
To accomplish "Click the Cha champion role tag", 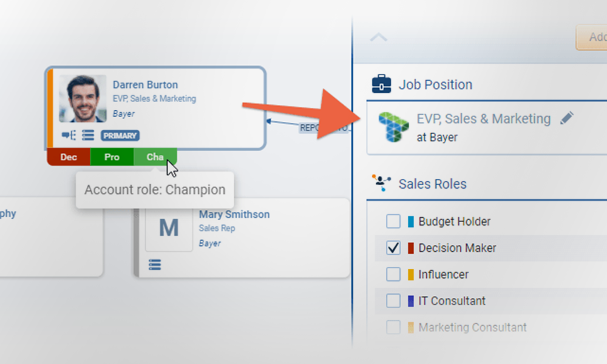I will [155, 157].
